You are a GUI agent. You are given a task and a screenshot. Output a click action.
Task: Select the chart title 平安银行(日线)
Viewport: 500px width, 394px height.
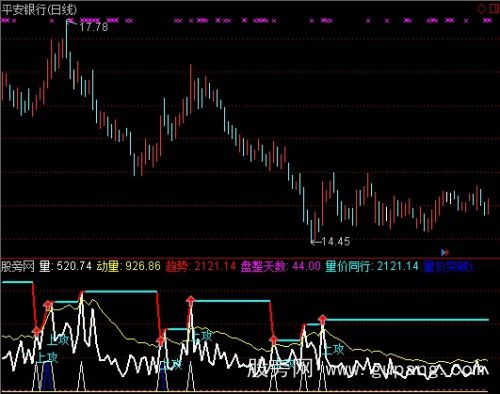tap(39, 9)
